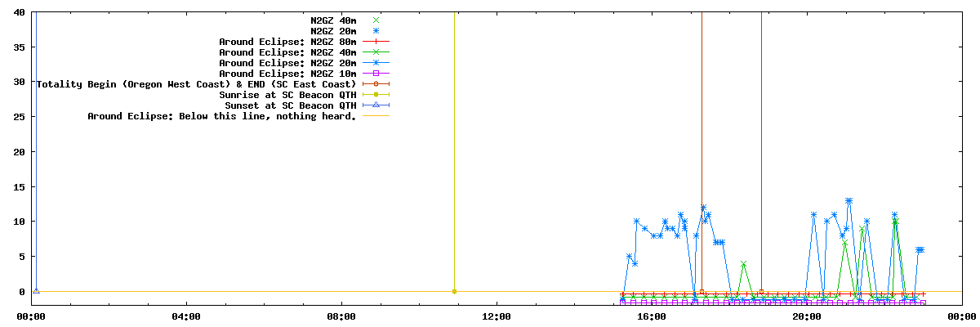Click 'Sunrise at SC Beacon QTH' legend text
The width and height of the screenshot is (980, 327).
[x=287, y=95]
